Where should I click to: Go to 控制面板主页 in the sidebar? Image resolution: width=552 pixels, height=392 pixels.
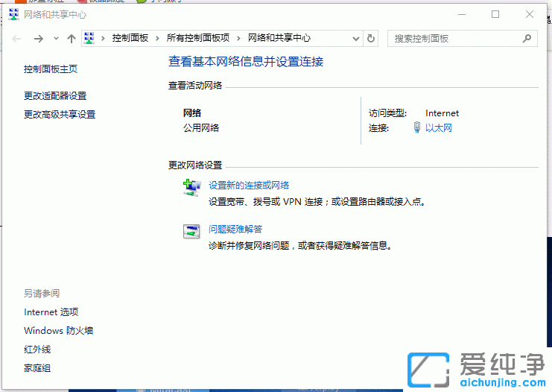point(51,69)
